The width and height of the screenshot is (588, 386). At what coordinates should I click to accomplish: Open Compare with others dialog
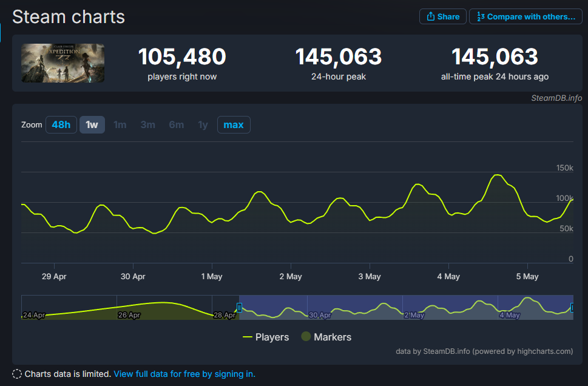[525, 16]
